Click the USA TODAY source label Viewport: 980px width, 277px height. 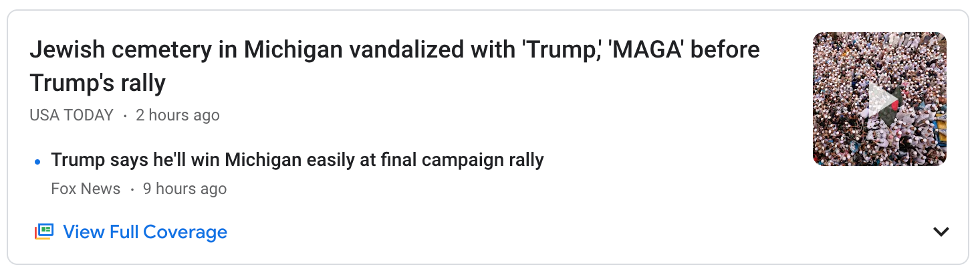point(72,115)
